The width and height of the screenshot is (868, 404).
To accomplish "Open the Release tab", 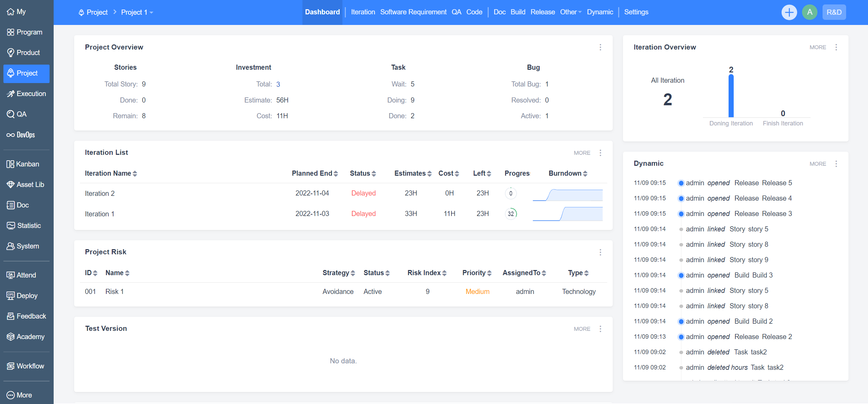I will coord(542,12).
